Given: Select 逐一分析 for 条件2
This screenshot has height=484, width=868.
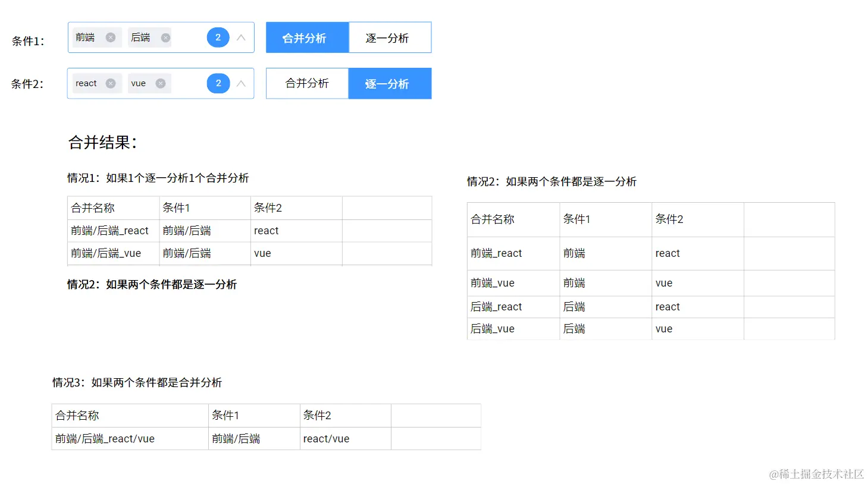Looking at the screenshot, I should click(x=390, y=83).
